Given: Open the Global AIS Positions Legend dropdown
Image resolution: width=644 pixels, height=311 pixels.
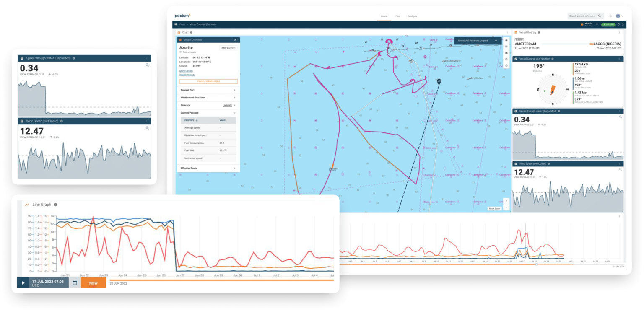Looking at the screenshot, I should (496, 41).
